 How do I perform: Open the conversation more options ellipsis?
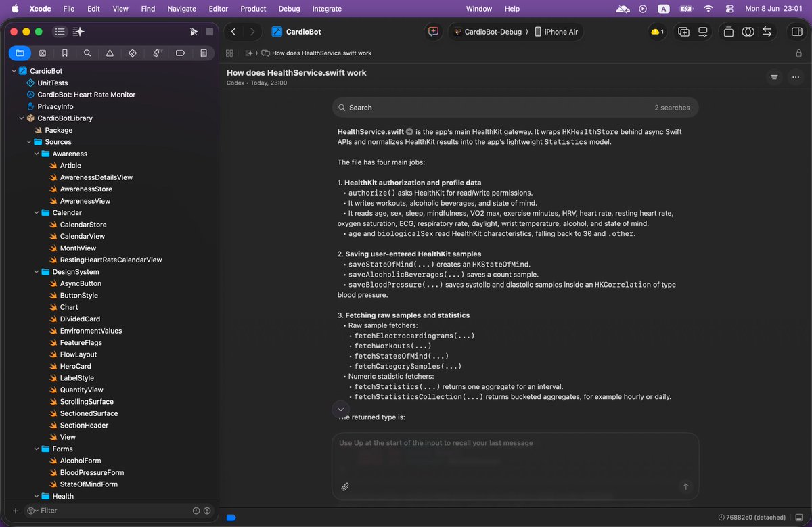(796, 77)
